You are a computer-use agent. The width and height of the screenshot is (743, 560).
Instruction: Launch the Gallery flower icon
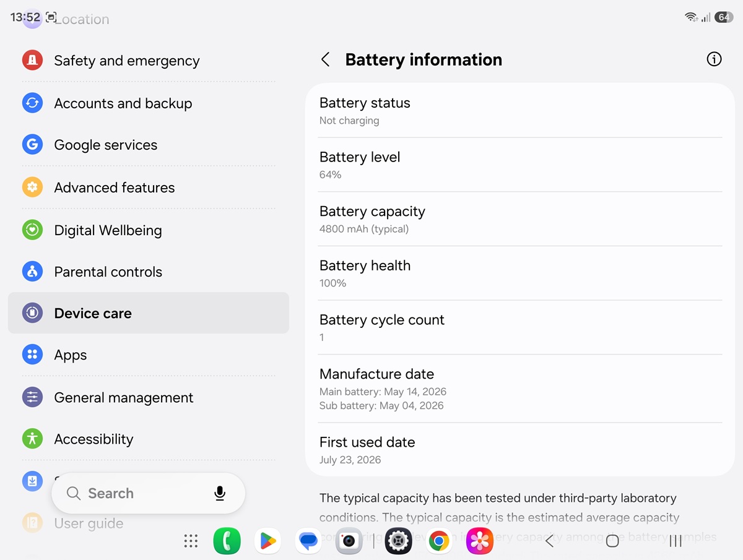click(480, 541)
